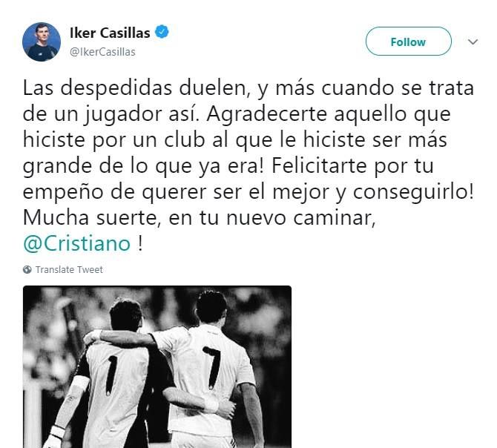Click the word 'conseguirlo!' in tweet body
Viewport: 497px width, 448px height.
pos(413,191)
